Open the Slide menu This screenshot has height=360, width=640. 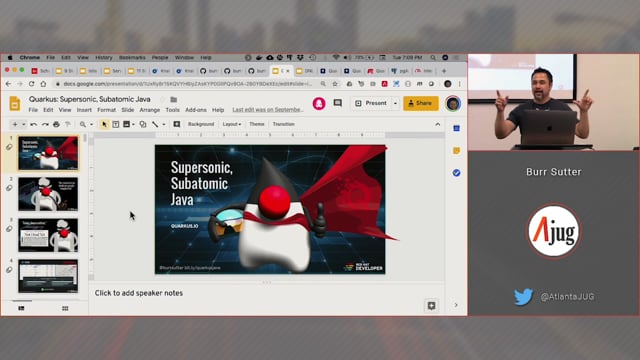127,110
